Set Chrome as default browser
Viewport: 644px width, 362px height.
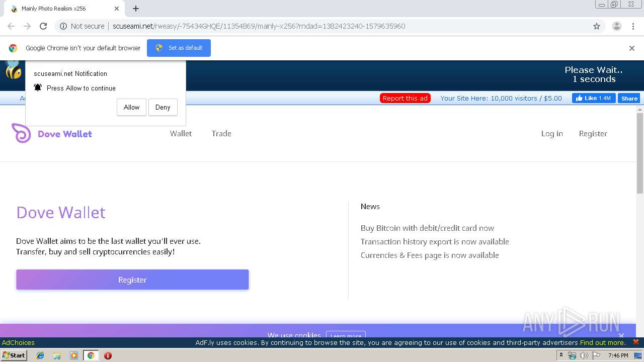point(179,48)
